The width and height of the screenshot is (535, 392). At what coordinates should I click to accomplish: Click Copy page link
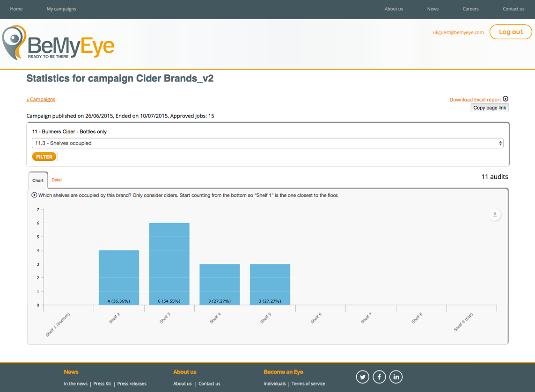(x=490, y=108)
